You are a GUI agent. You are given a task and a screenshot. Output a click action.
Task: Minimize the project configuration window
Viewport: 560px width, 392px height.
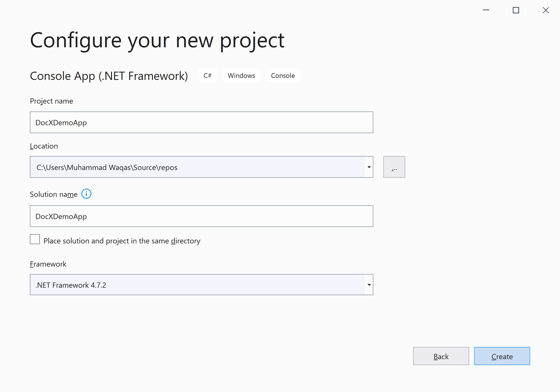[486, 10]
